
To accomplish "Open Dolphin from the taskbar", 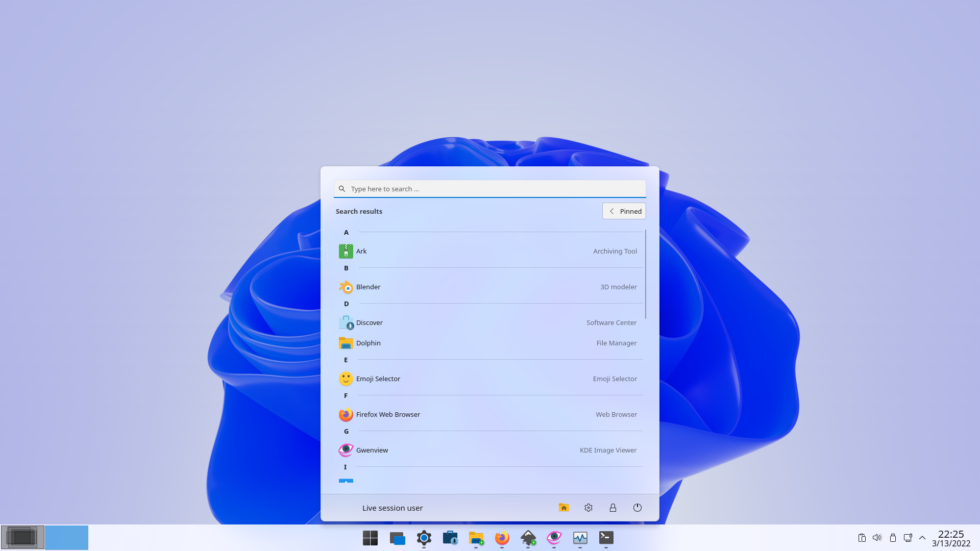I will click(476, 538).
